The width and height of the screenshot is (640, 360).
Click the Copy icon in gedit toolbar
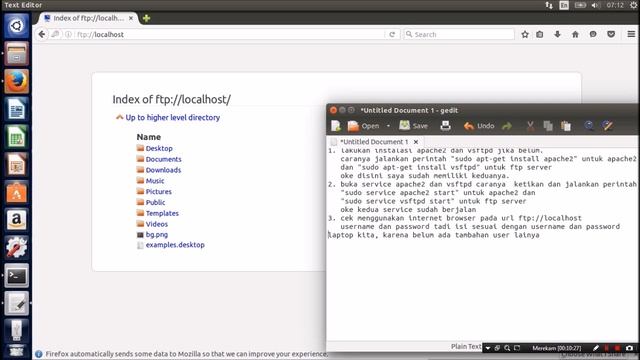(548, 126)
